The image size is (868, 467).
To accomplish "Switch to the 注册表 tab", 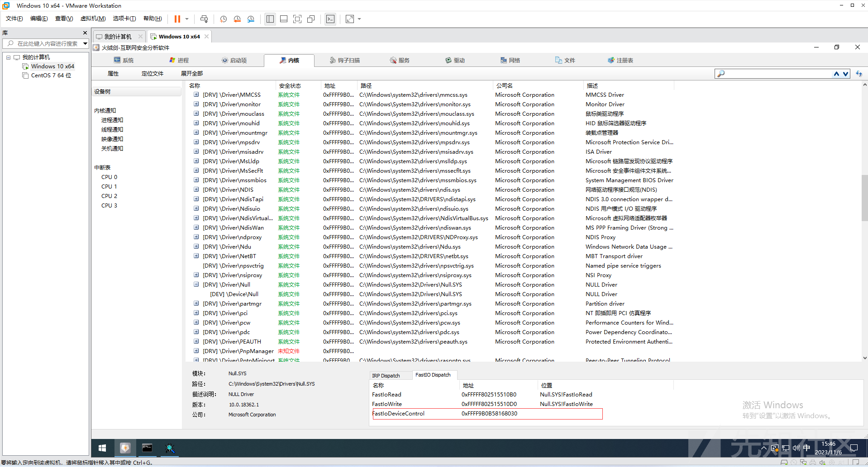I will 620,60.
